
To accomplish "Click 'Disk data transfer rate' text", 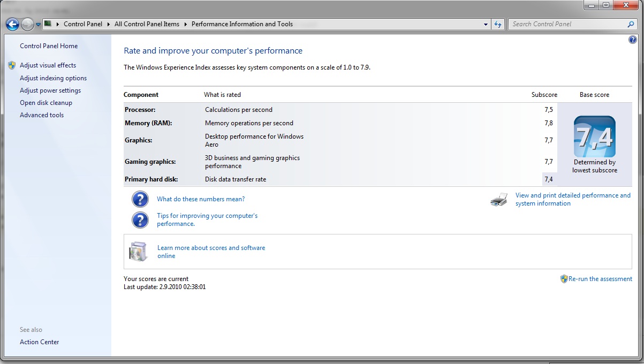I will (x=236, y=179).
